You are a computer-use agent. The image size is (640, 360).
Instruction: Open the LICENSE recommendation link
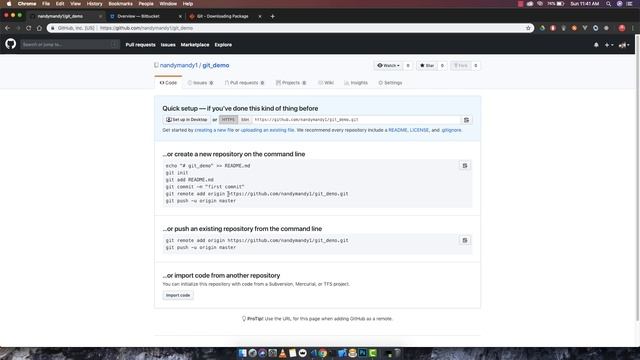tap(419, 130)
